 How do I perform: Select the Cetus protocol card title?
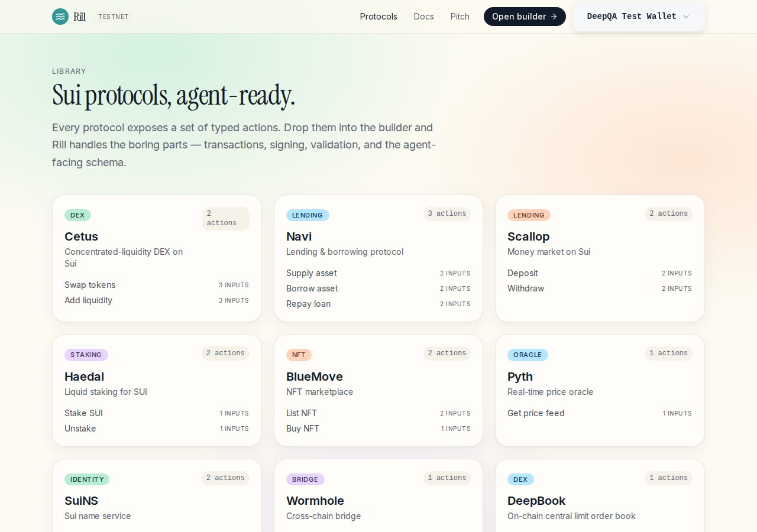pyautogui.click(x=81, y=236)
